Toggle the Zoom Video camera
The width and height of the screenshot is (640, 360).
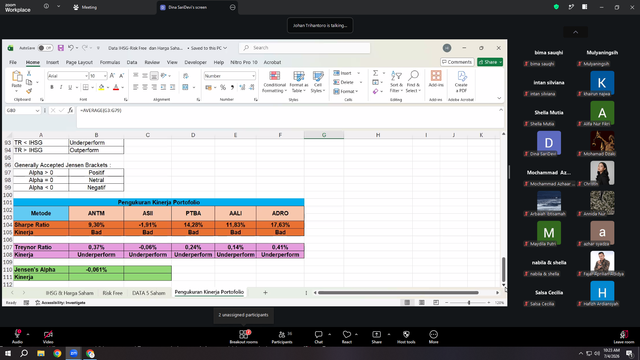(48, 337)
